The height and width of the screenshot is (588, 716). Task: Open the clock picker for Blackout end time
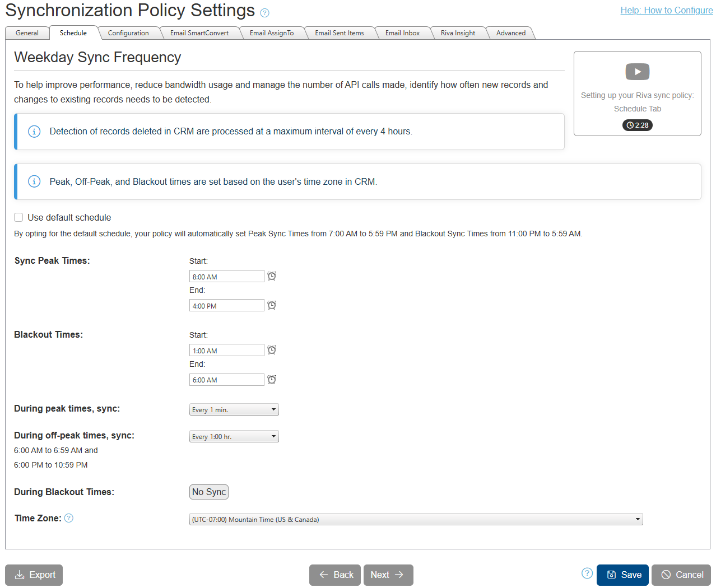pos(272,380)
